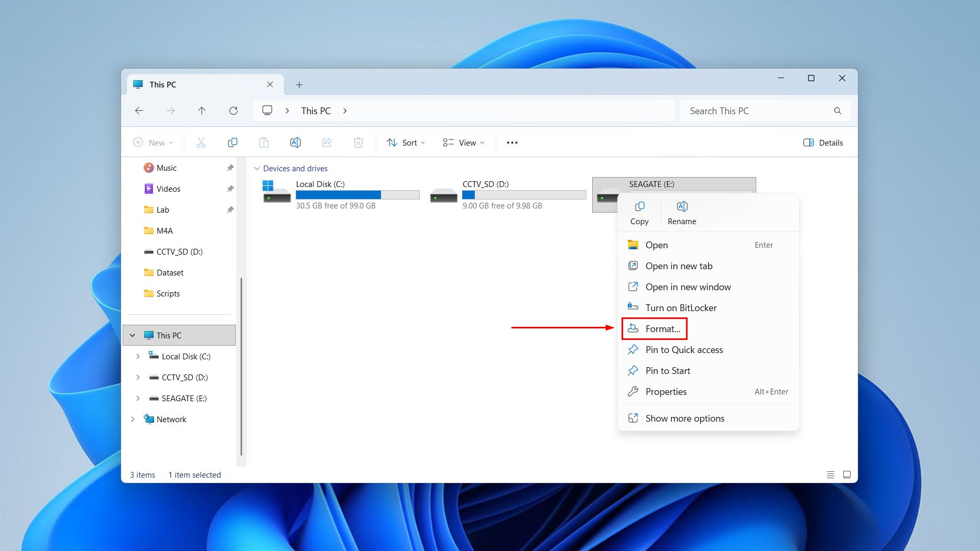Select Turn on BitLocker

pos(708,307)
